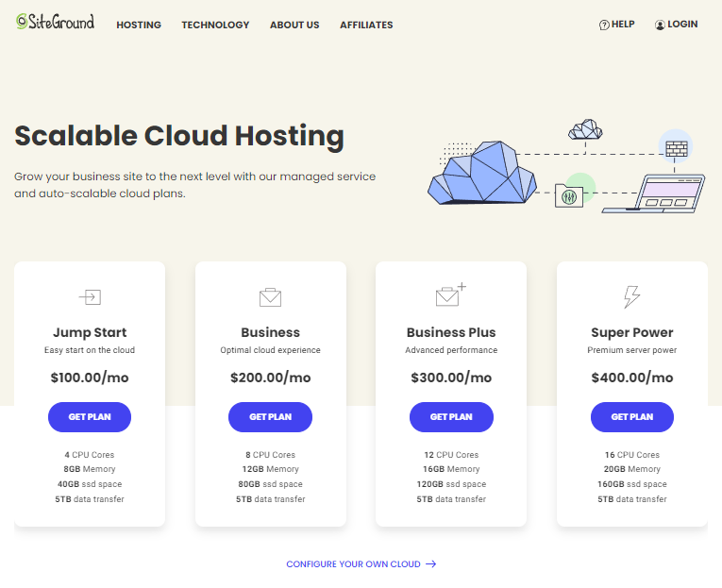Click '80GB ssd space' specification
722x588 pixels.
click(270, 484)
